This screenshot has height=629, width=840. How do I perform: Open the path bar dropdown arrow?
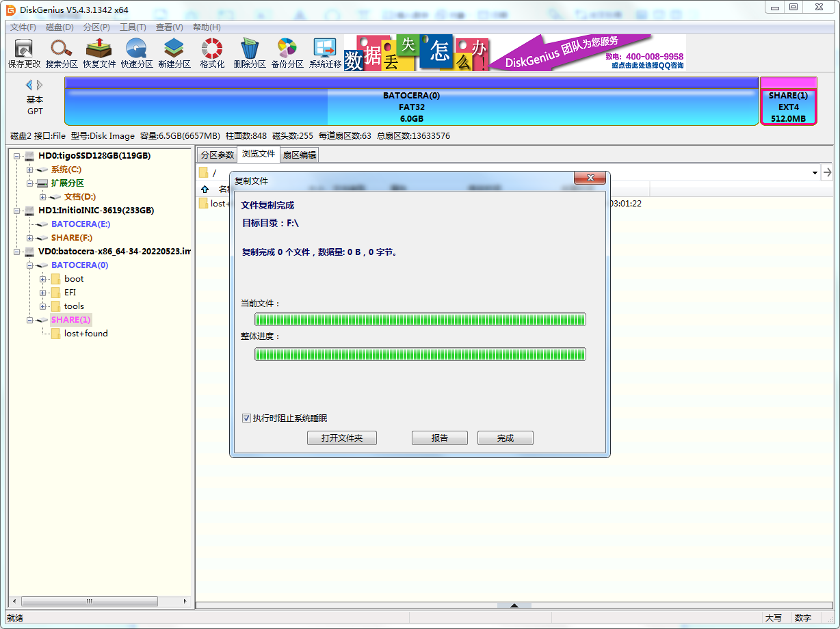tap(815, 173)
